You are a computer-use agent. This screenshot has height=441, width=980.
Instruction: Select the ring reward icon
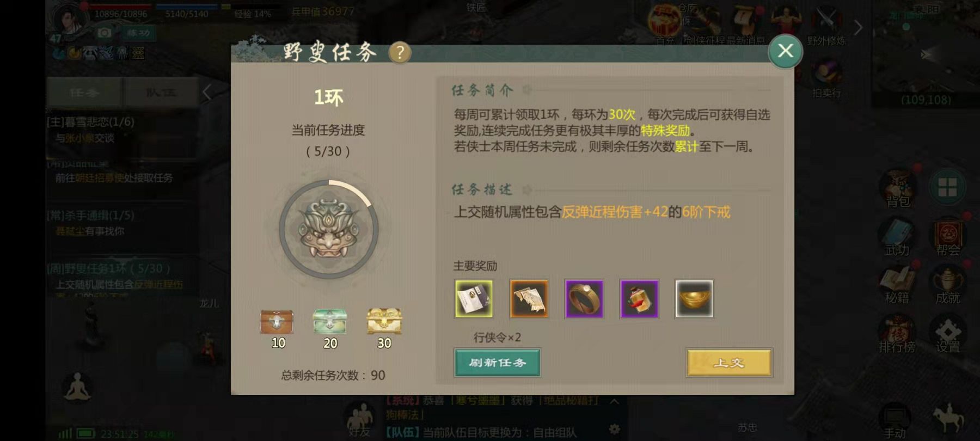[x=584, y=299]
